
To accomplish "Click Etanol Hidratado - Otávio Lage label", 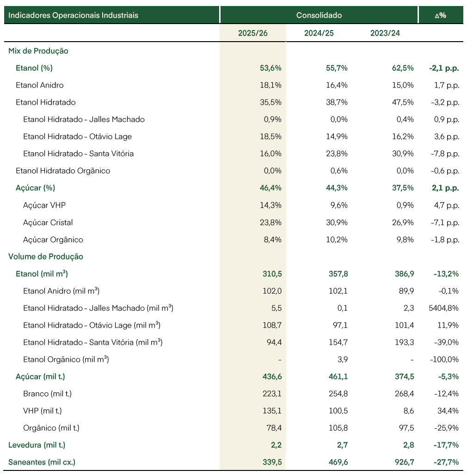I will [x=77, y=136].
